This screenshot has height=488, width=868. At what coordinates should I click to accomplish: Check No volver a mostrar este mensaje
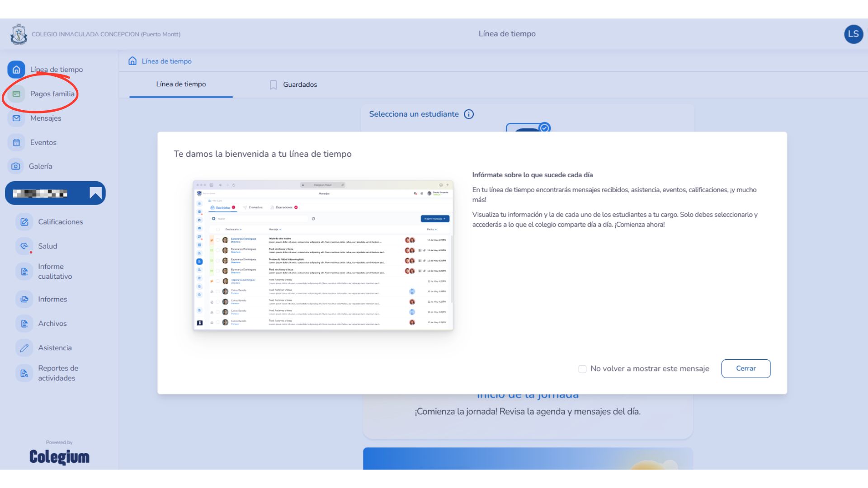click(582, 369)
